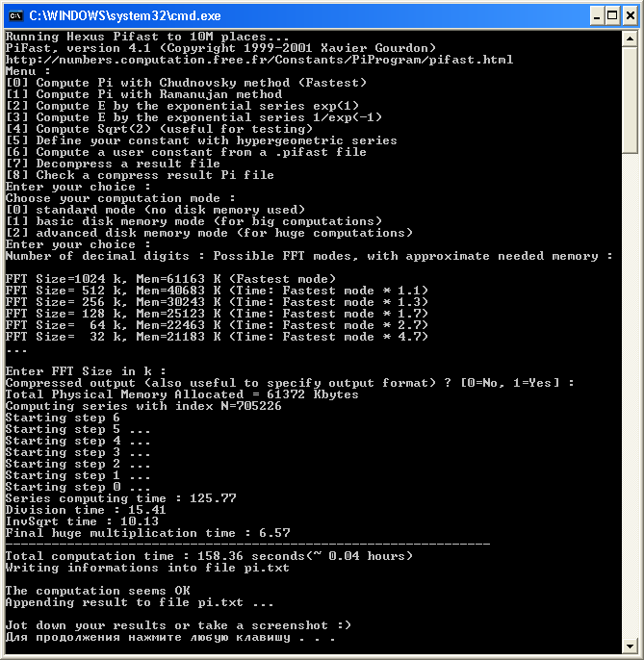Close the cmd.exe window
The height and width of the screenshot is (660, 644).
[x=631, y=16]
